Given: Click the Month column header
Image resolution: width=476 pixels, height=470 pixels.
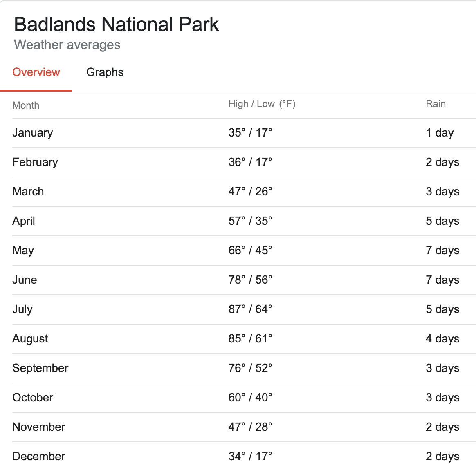Looking at the screenshot, I should [26, 105].
